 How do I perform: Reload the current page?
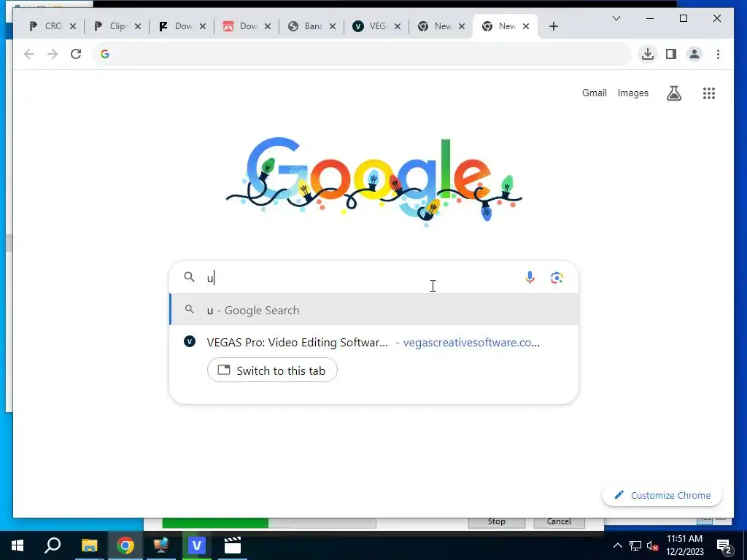tap(76, 54)
